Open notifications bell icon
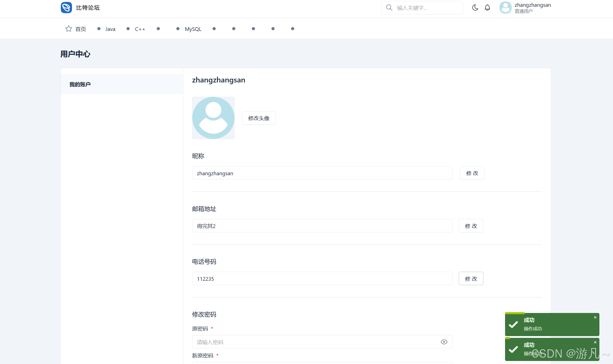The height and width of the screenshot is (364, 613). (487, 8)
